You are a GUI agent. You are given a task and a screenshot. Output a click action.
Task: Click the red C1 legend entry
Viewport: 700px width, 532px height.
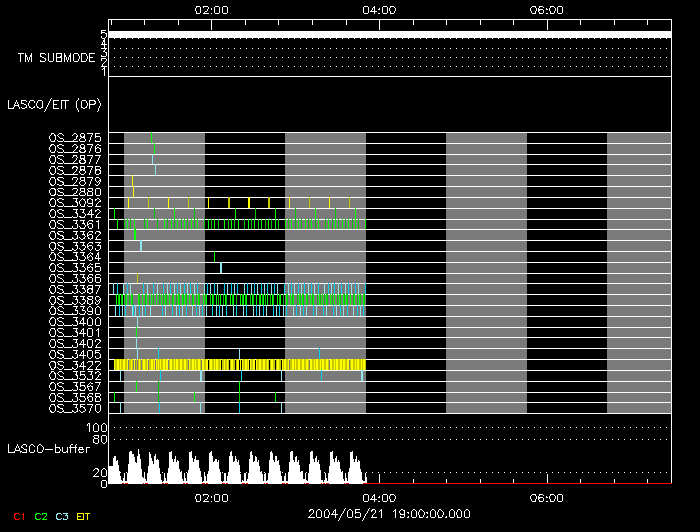tap(18, 516)
